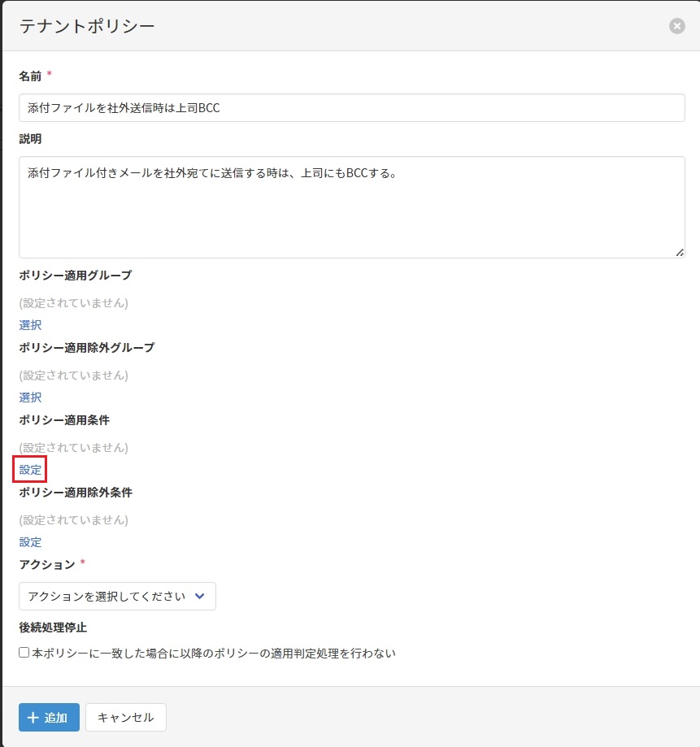Viewport: 700px width, 747px height.
Task: Open 設定 under ポリシー適用除外条件
Action: click(30, 542)
